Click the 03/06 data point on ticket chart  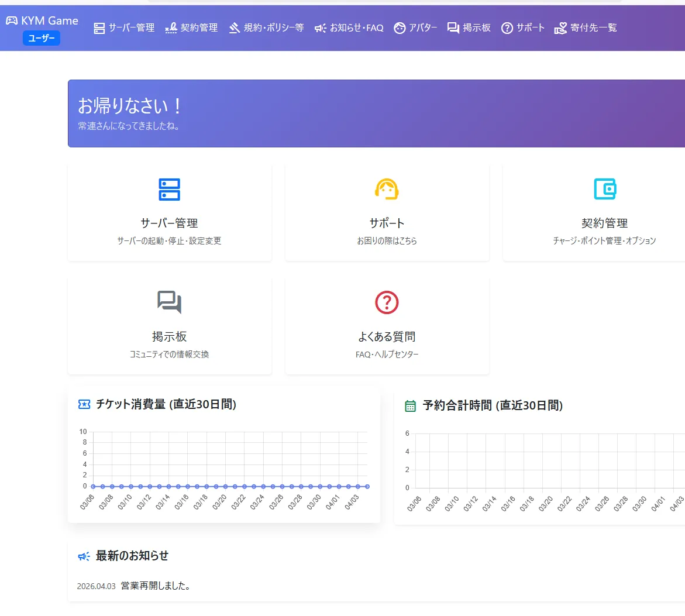[x=93, y=486]
